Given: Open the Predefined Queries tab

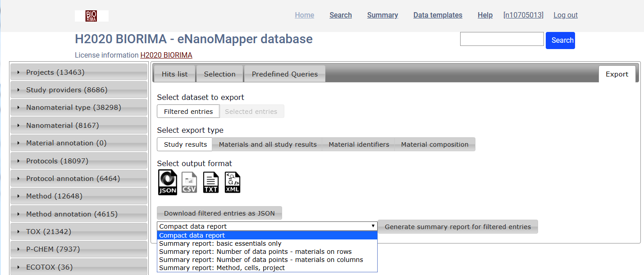Looking at the screenshot, I should pos(284,74).
